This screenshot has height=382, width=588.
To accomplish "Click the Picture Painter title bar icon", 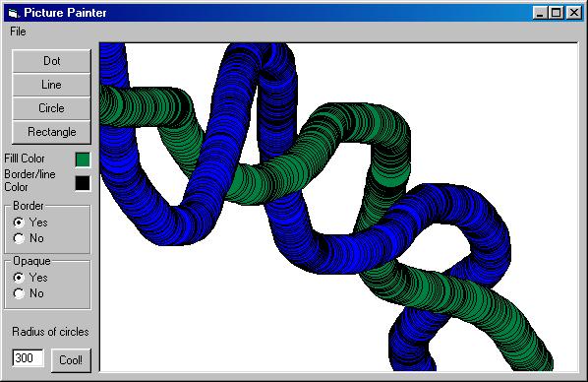I will (x=14, y=14).
